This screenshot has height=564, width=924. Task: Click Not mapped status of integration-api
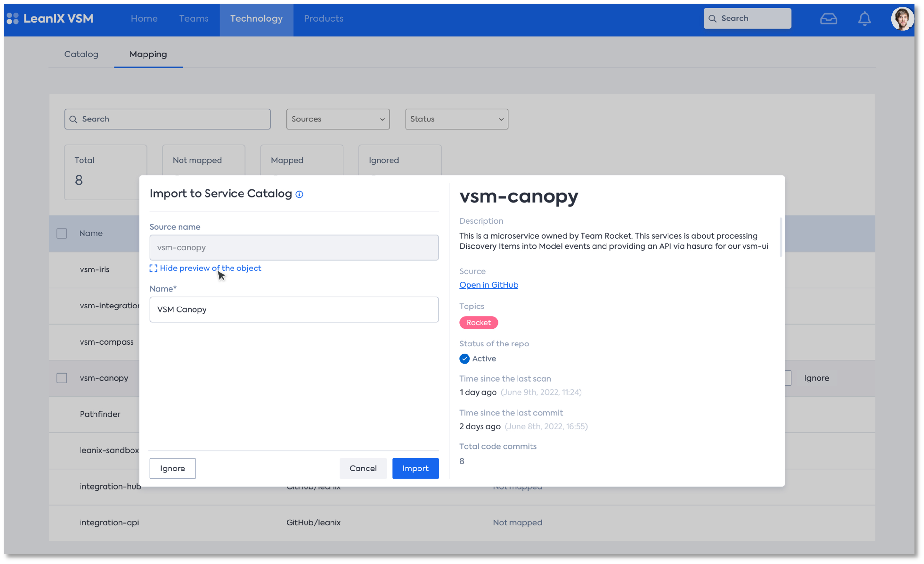point(518,523)
